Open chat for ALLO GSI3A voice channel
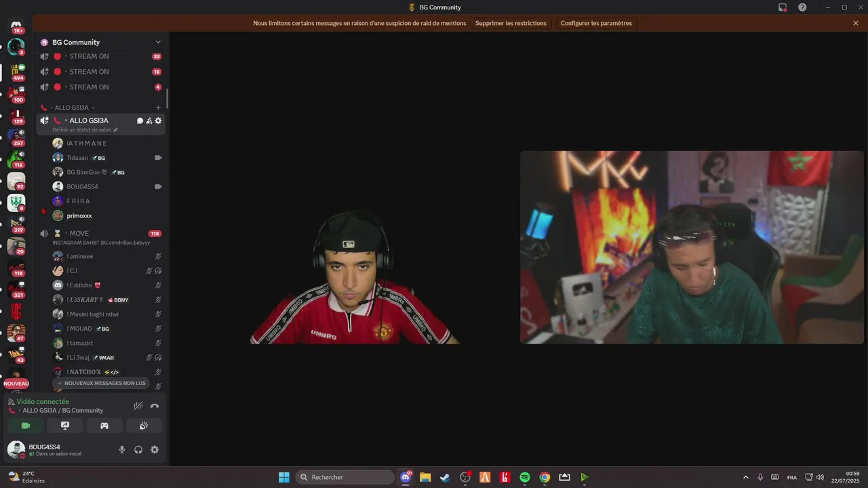This screenshot has height=488, width=868. (x=140, y=121)
